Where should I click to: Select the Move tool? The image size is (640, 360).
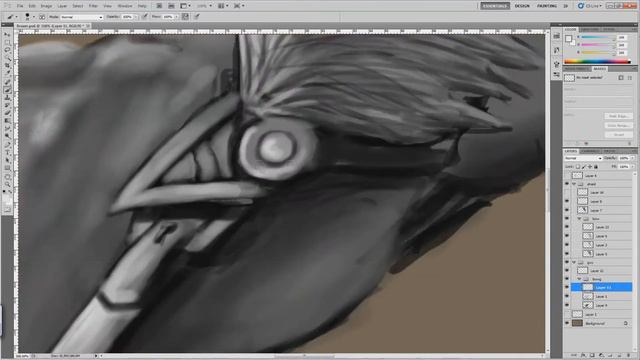click(8, 34)
